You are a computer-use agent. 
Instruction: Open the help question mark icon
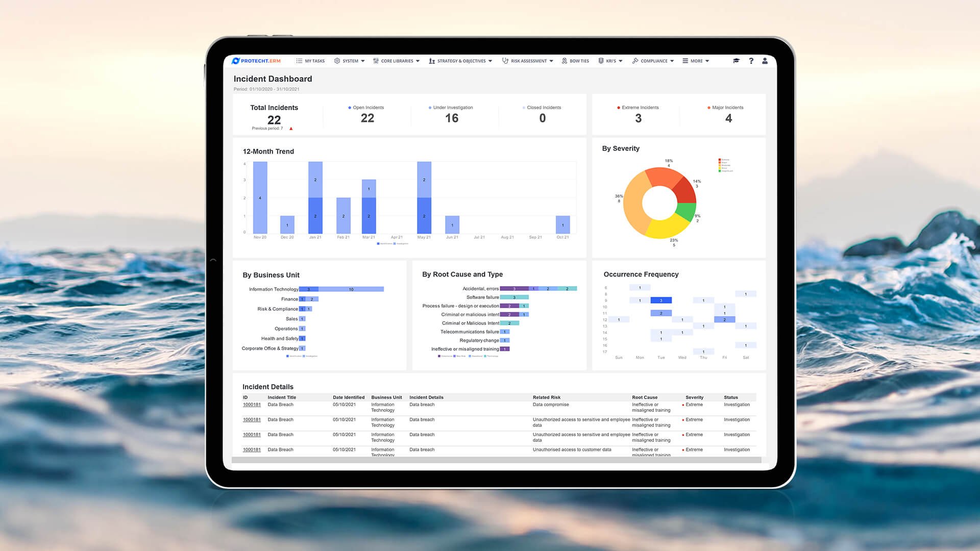coord(751,61)
